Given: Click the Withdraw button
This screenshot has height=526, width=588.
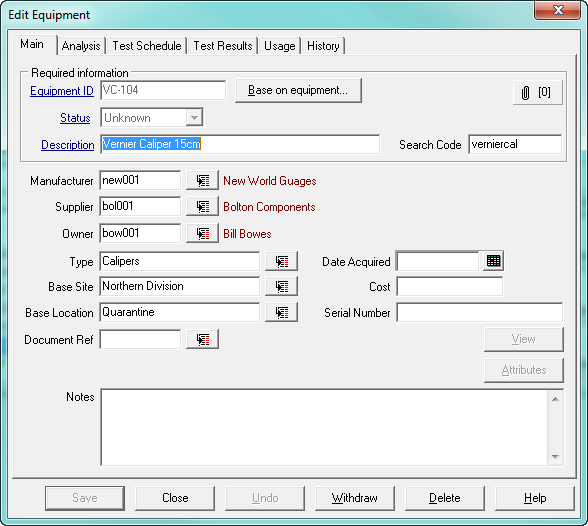Looking at the screenshot, I should [355, 498].
